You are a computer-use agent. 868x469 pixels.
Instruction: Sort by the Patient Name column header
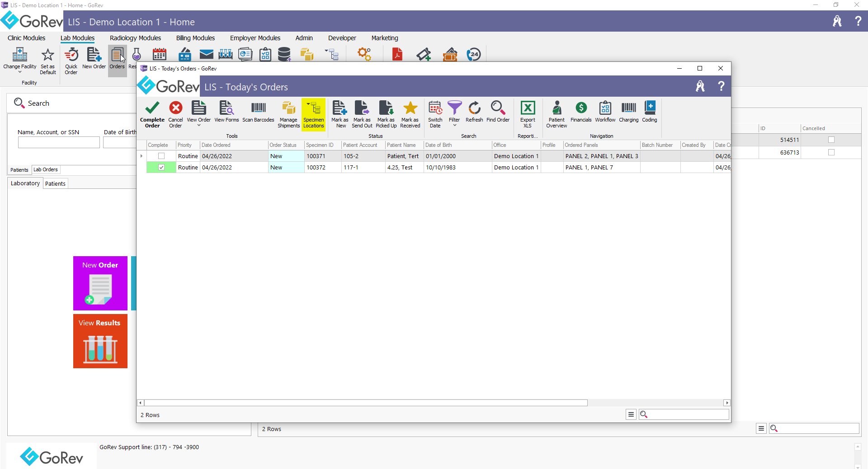click(404, 145)
